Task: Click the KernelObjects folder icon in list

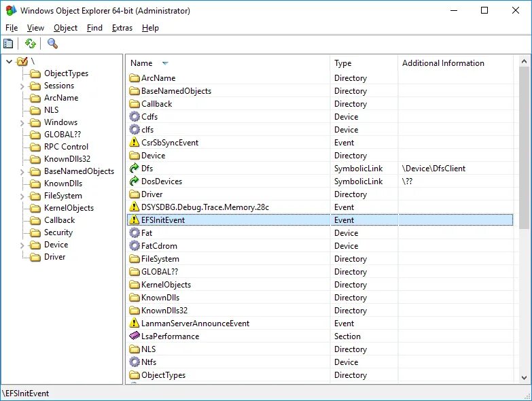Action: click(x=135, y=285)
